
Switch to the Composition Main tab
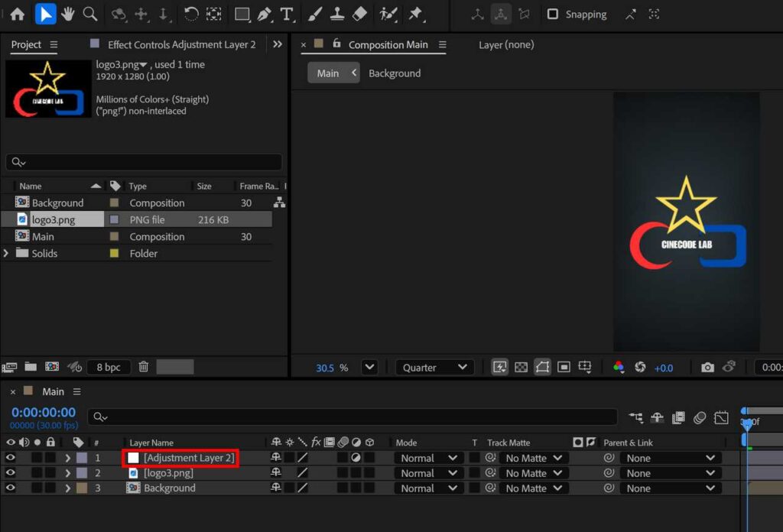pos(388,44)
